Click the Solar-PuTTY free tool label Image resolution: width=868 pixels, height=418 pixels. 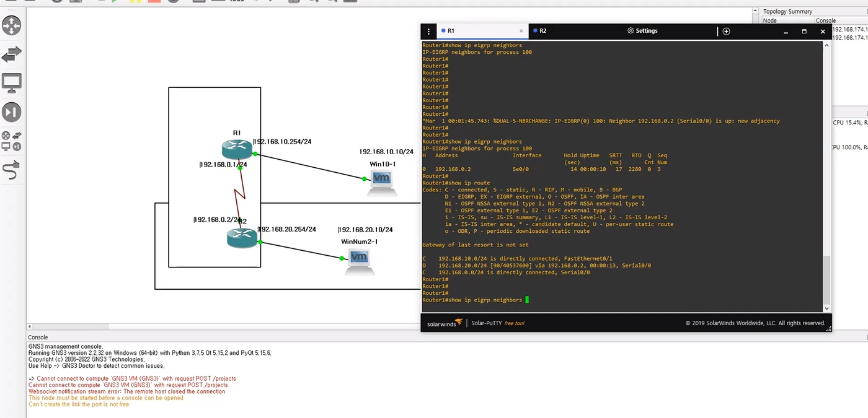point(498,323)
